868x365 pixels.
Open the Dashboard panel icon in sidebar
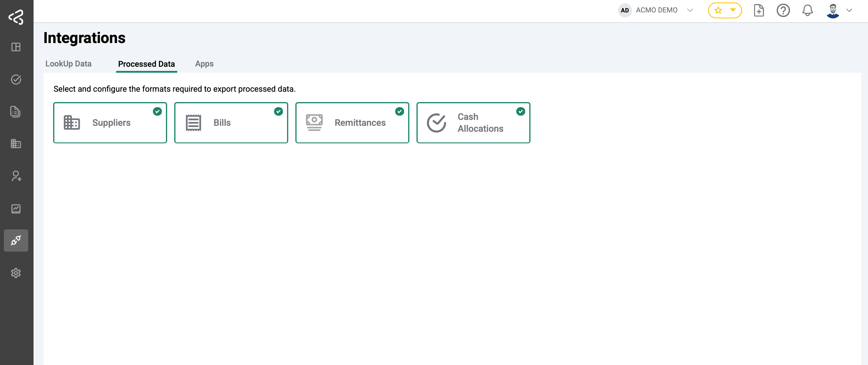point(16,47)
